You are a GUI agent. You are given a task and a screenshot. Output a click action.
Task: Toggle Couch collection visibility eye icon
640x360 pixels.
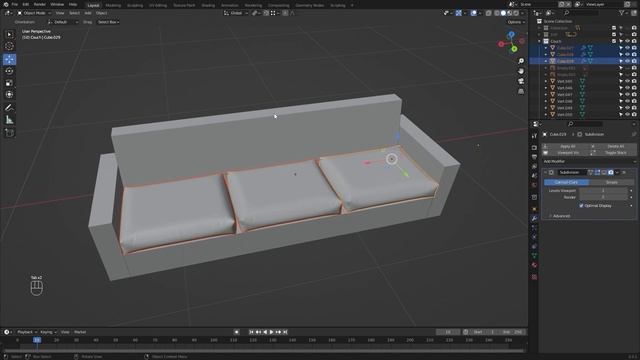pos(627,41)
